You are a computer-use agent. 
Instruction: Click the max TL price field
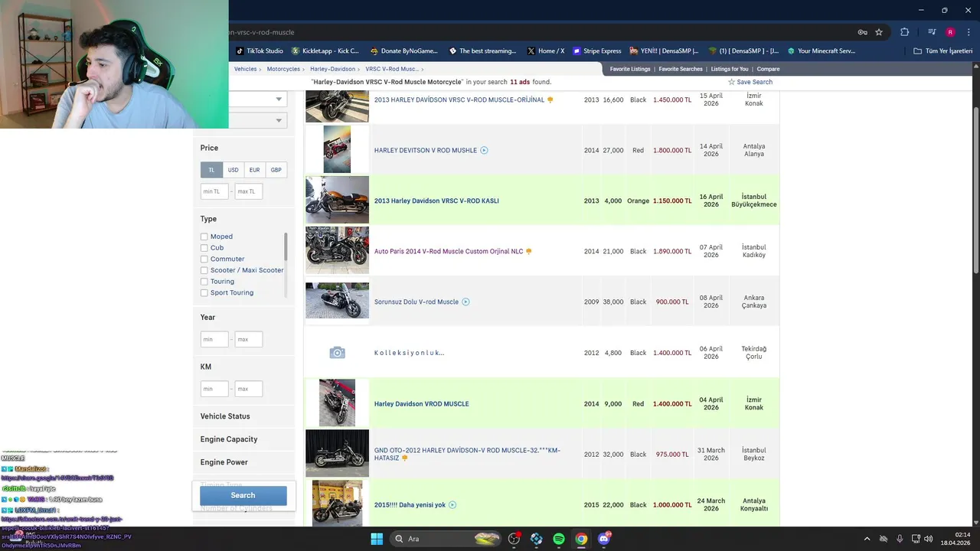(x=249, y=191)
